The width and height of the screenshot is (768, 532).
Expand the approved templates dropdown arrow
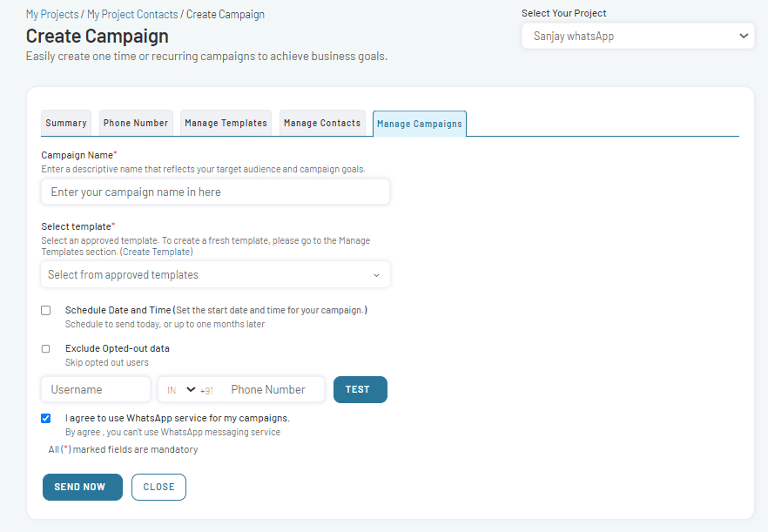[x=376, y=275]
